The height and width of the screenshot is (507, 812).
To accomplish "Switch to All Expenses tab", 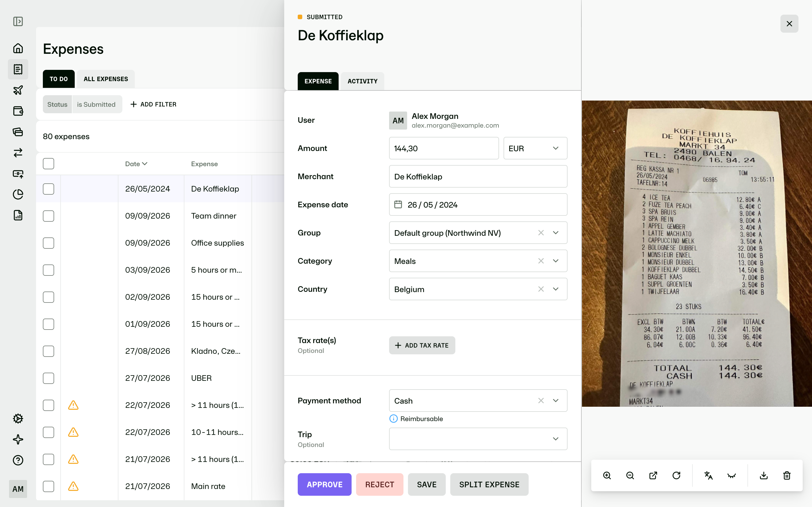I will 106,79.
